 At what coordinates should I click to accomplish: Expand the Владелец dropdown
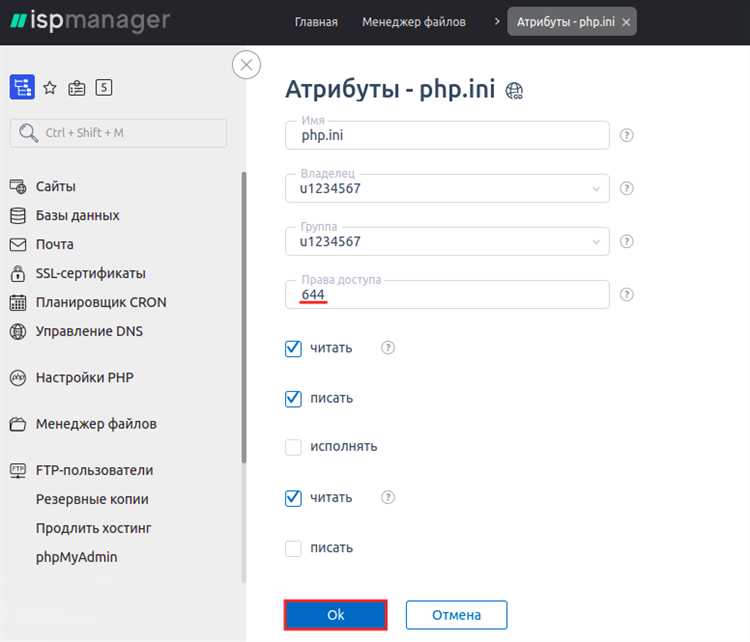coord(597,188)
